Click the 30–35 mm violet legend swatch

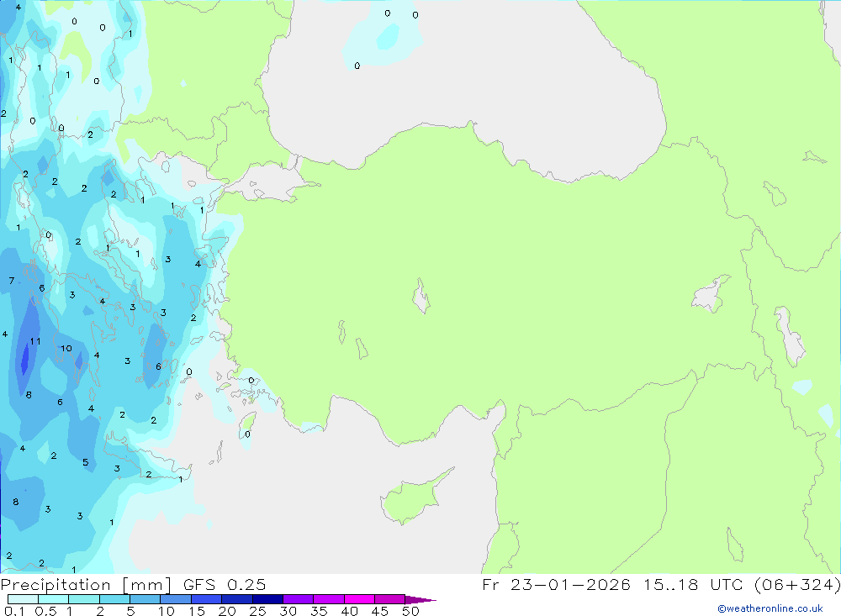(298, 599)
